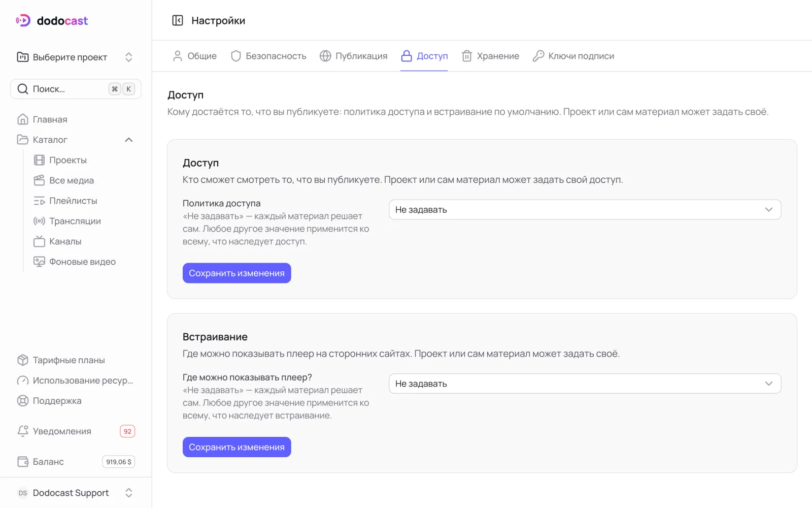Open the Выберите проект project selector chevrons
The height and width of the screenshot is (508, 812).
[x=129, y=57]
